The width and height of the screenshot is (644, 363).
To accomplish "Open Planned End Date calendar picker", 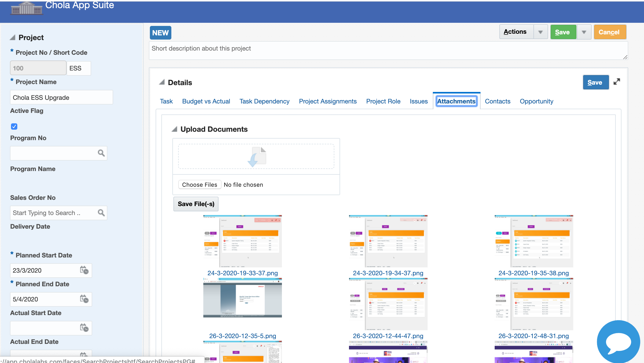I will tap(84, 299).
